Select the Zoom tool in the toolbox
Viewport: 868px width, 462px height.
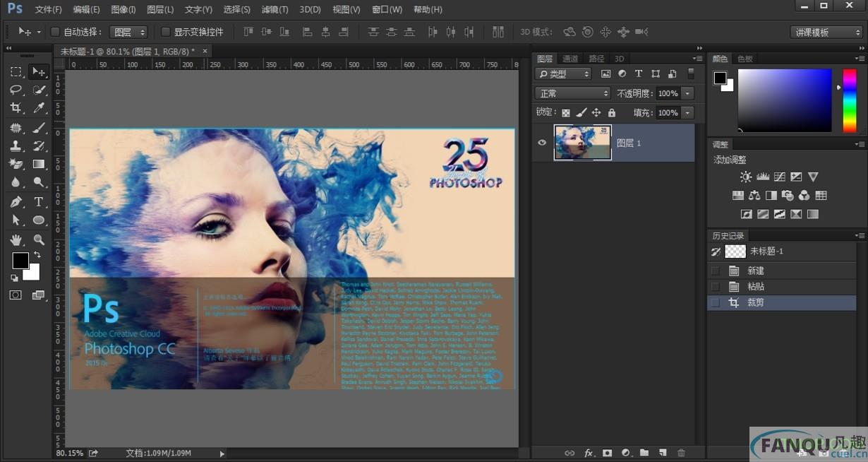click(38, 240)
